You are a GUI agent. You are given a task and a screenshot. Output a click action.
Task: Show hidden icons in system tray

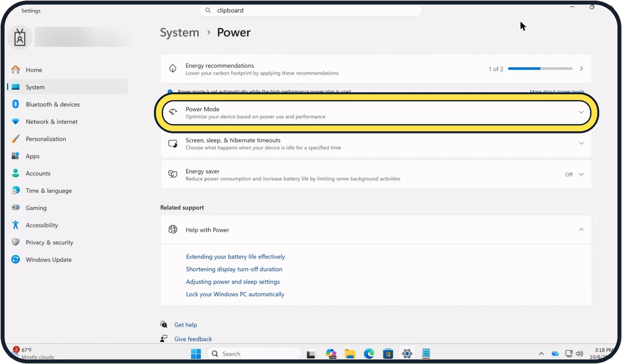(541, 354)
